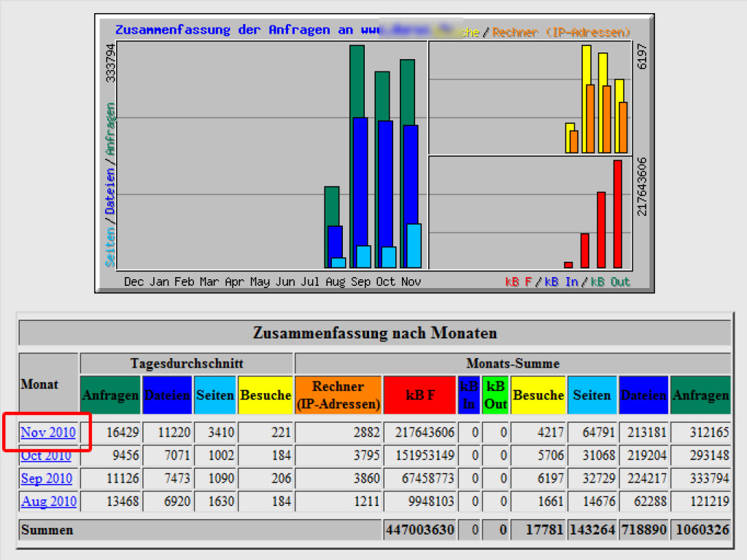Image resolution: width=747 pixels, height=560 pixels.
Task: Click the 'Summen' totals row label
Action: tap(47, 530)
